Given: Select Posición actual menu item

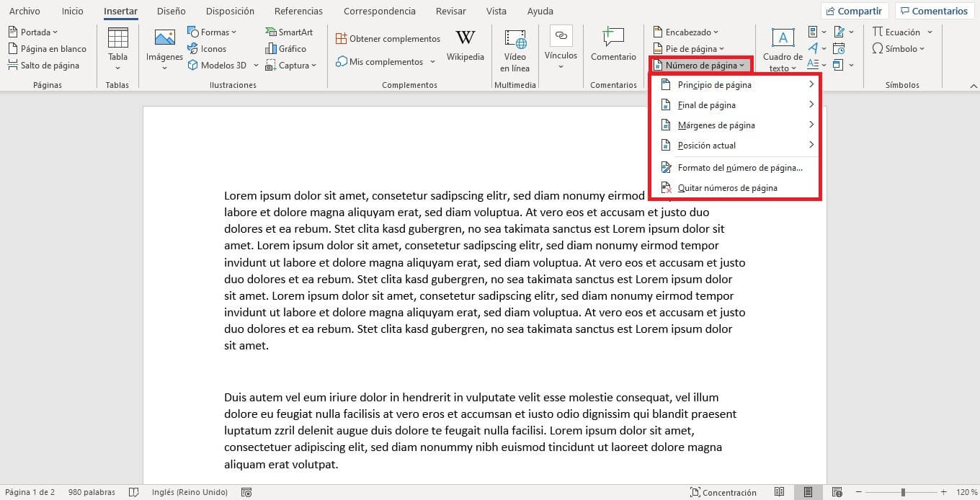Looking at the screenshot, I should (x=736, y=146).
